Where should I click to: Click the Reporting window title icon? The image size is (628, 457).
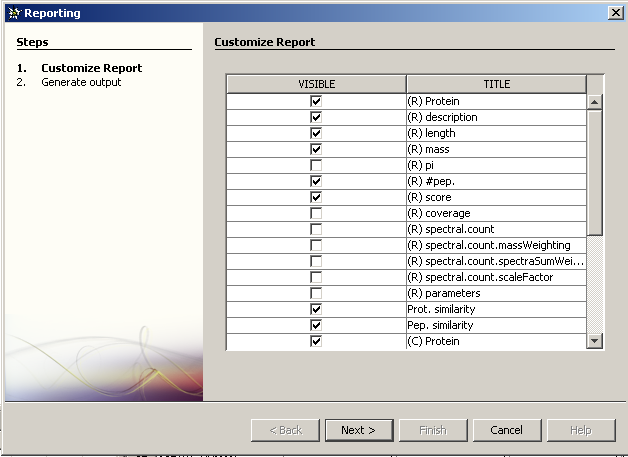click(13, 13)
